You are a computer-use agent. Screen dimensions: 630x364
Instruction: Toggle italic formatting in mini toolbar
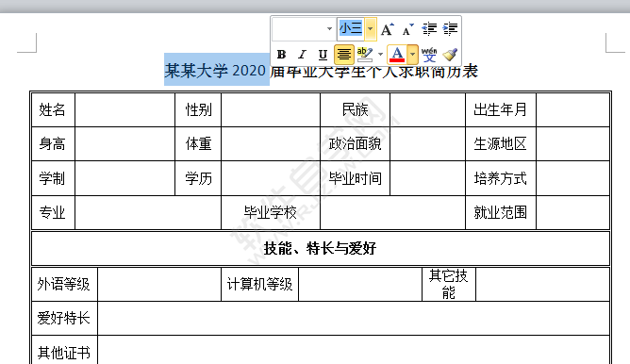tap(302, 55)
